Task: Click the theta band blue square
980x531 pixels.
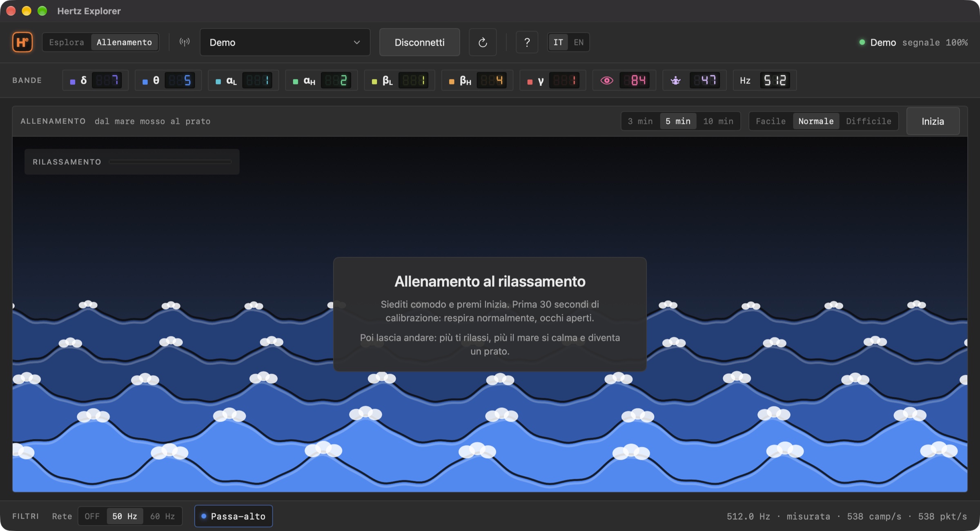Action: [145, 82]
